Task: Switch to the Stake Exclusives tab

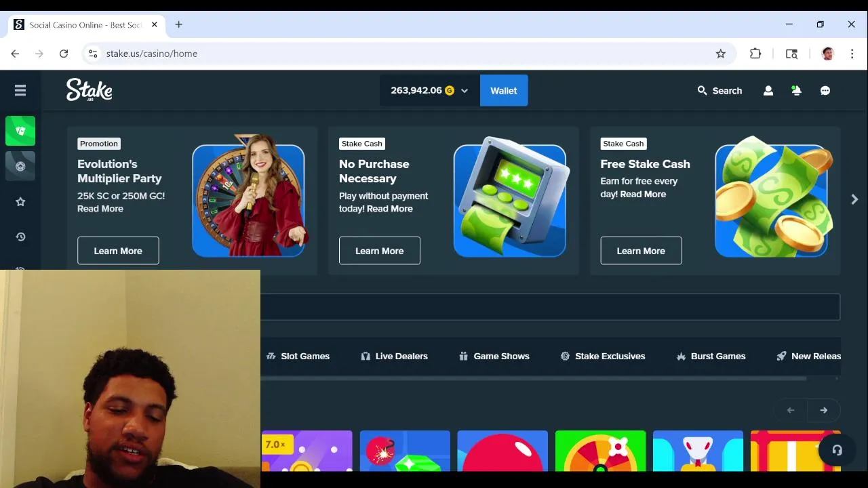Action: pyautogui.click(x=603, y=356)
